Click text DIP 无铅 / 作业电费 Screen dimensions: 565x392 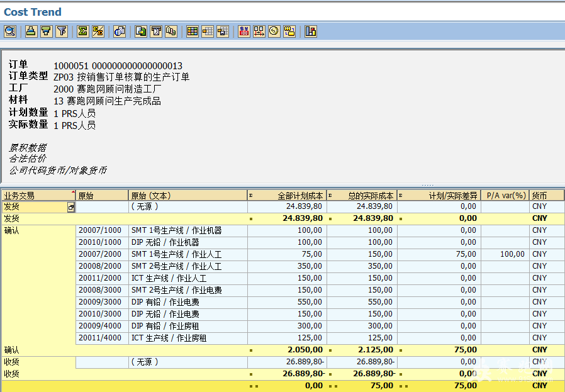click(165, 314)
